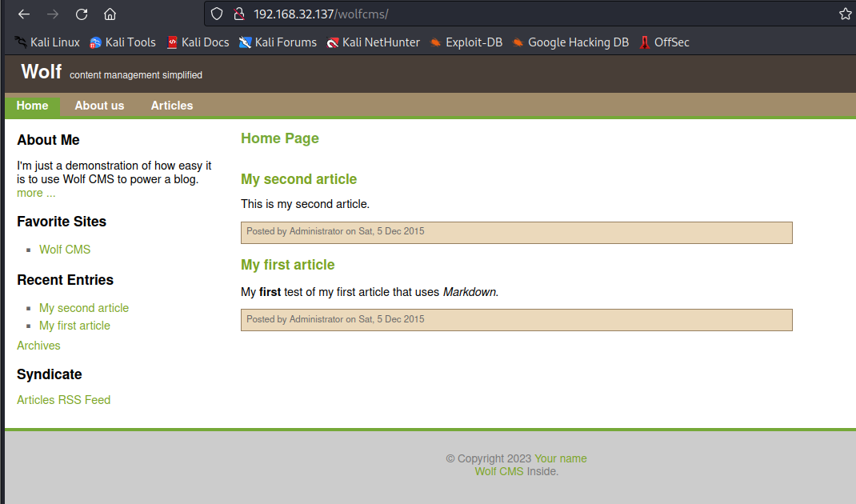Viewport: 856px width, 504px height.
Task: Open 'My second article' in Recent Entries
Action: tap(84, 308)
